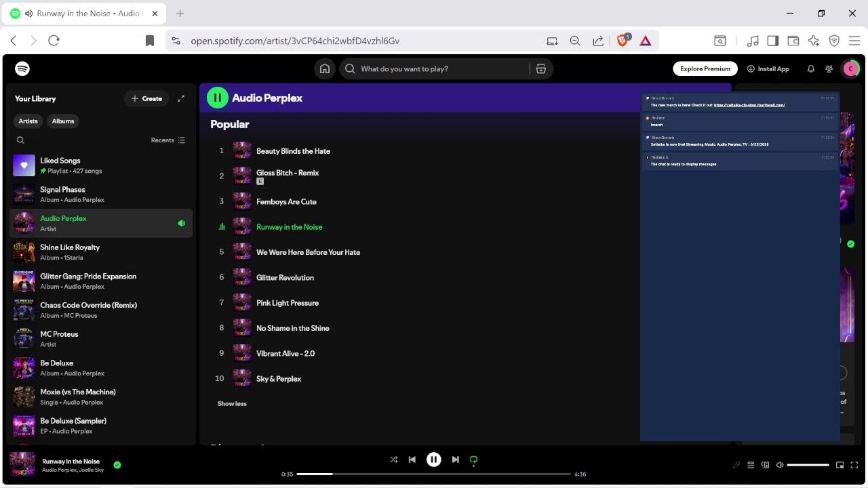Open the MC Proteus artist in library
Image resolution: width=868 pixels, height=488 pixels.
[x=101, y=339]
